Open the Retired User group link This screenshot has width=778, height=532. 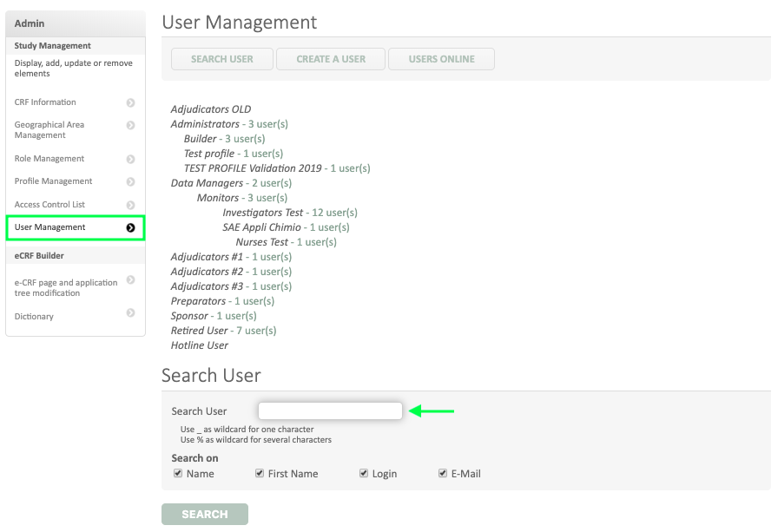pyautogui.click(x=199, y=331)
